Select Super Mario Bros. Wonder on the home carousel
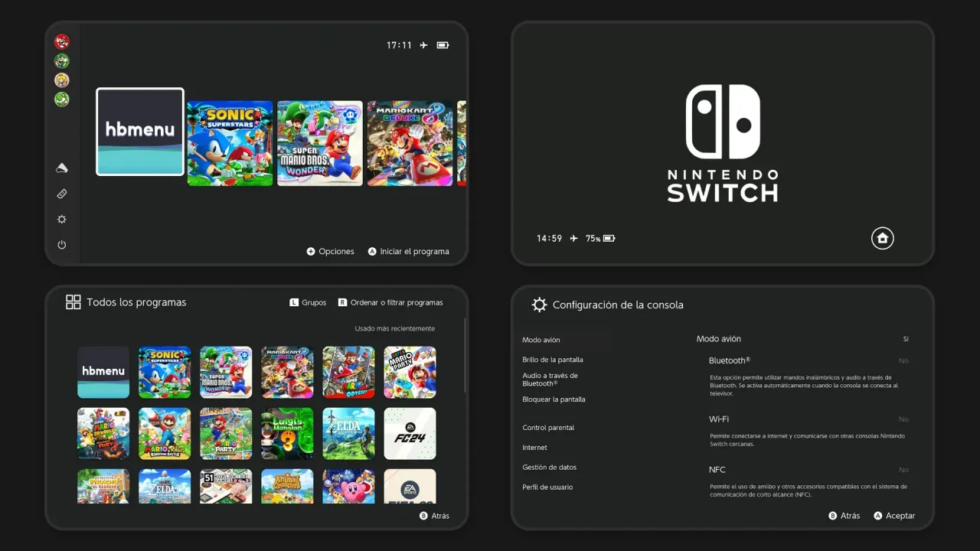The image size is (980, 551). click(x=320, y=143)
